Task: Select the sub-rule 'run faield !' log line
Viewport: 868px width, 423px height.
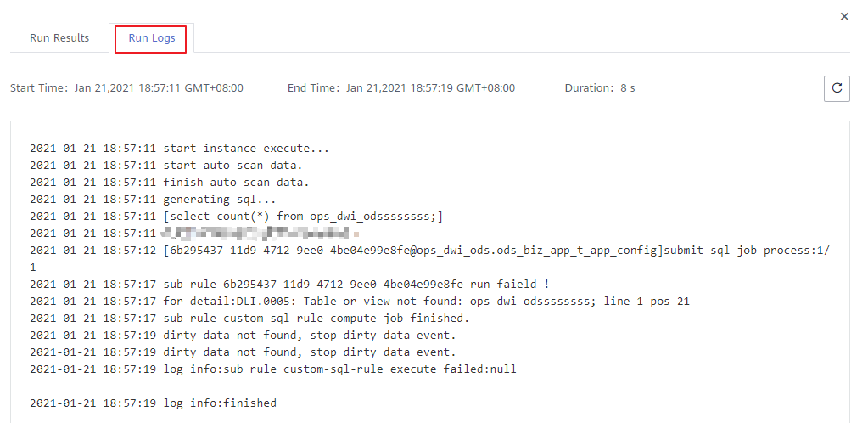Action: pos(289,285)
